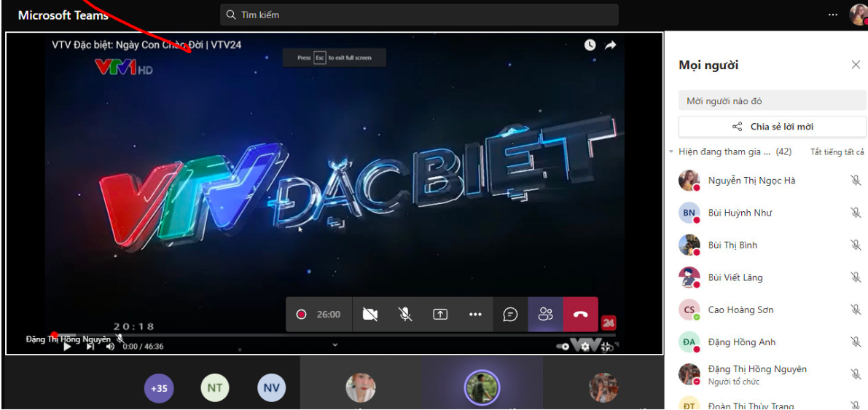Image resolution: width=868 pixels, height=410 pixels.
Task: Click the Watch later clock icon
Action: pos(590,45)
